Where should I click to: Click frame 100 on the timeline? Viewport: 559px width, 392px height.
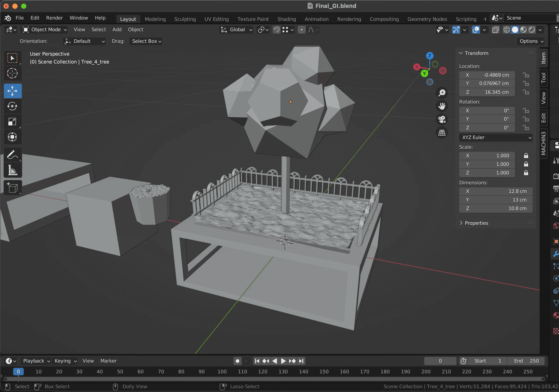(222, 372)
